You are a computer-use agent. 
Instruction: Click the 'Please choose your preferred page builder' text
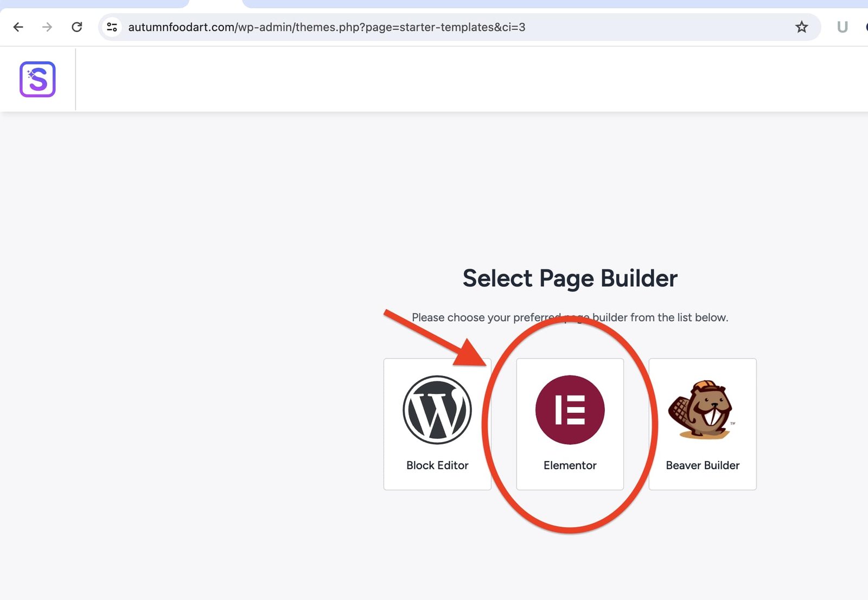point(570,317)
